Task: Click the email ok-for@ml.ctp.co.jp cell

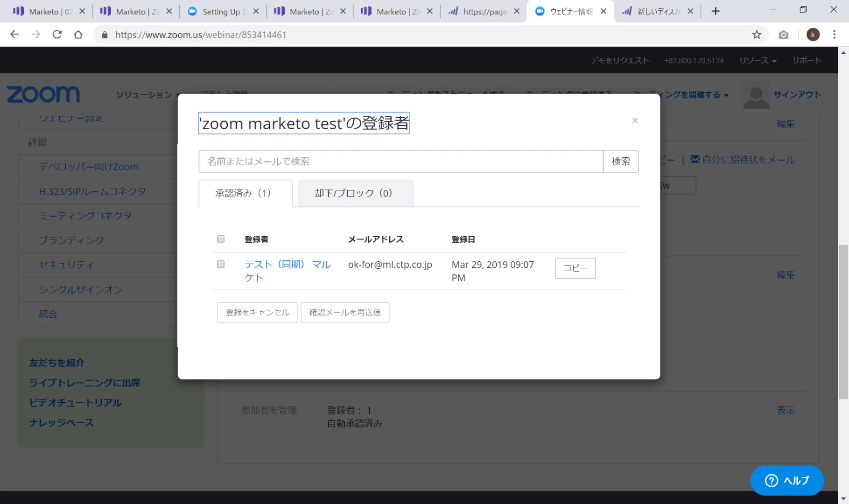Action: (390, 265)
